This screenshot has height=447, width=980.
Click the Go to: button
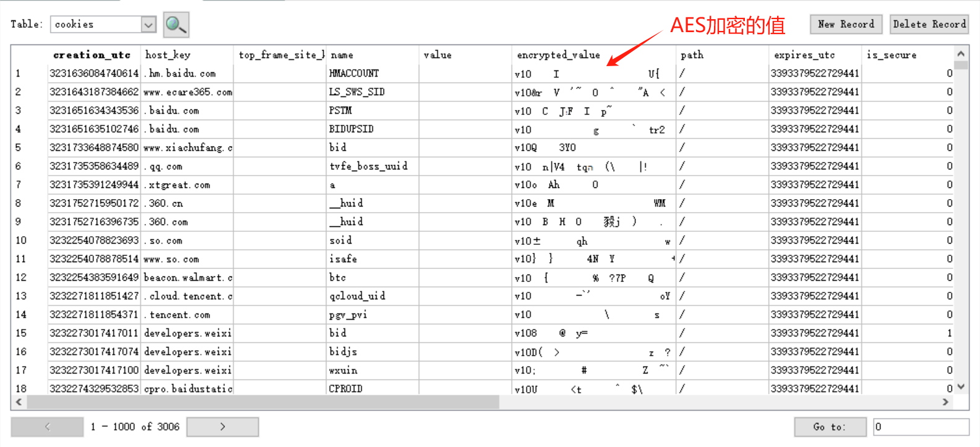click(829, 427)
